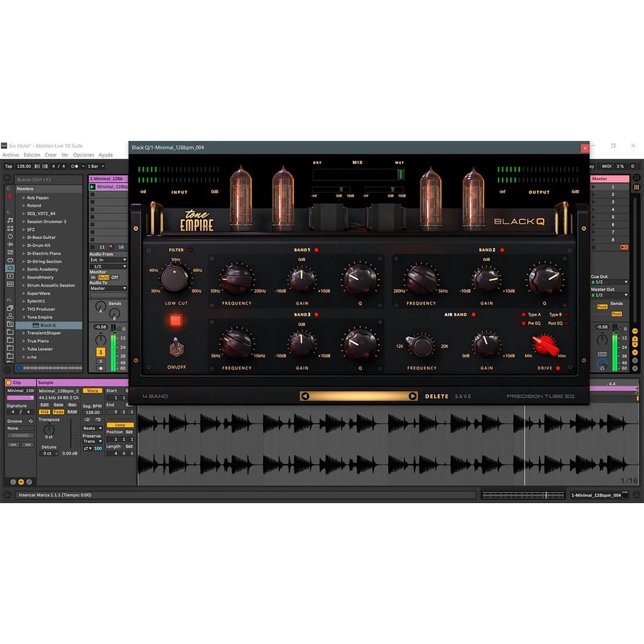Toggle the Band1 enable LED

[316, 250]
